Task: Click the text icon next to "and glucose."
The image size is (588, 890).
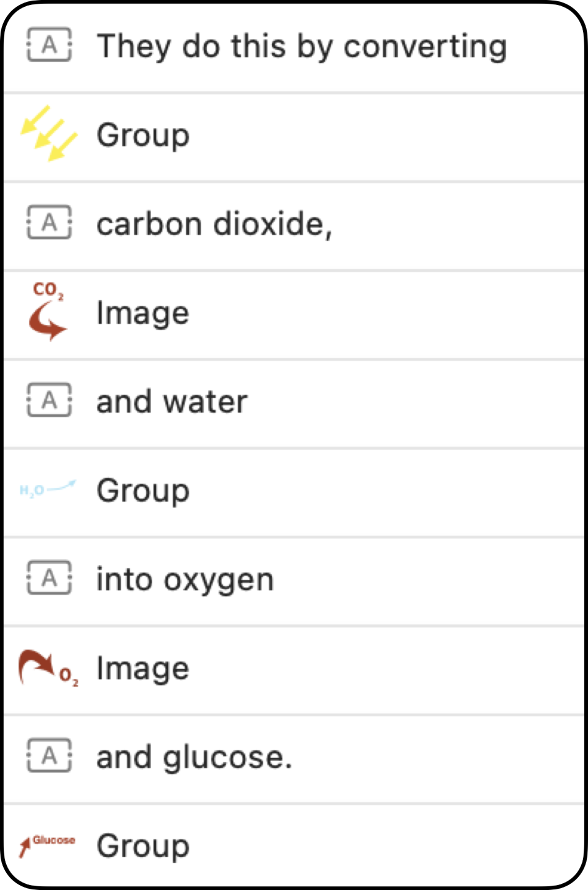Action: (x=49, y=756)
